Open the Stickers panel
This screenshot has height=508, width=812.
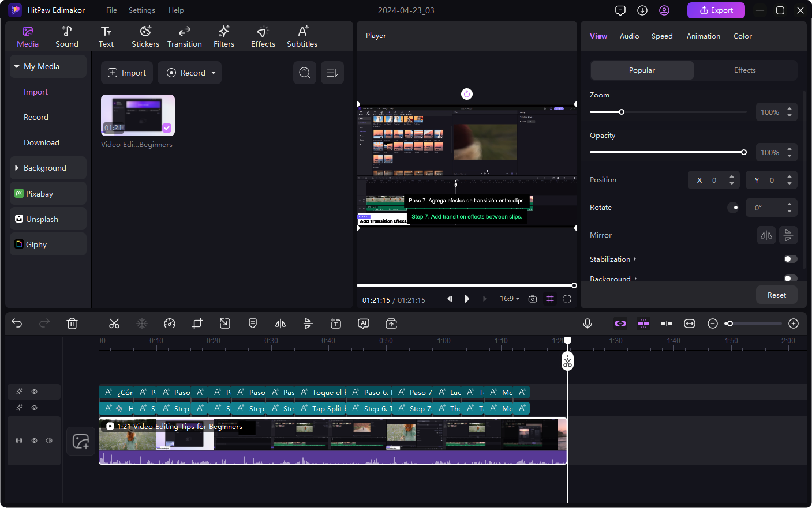point(145,36)
